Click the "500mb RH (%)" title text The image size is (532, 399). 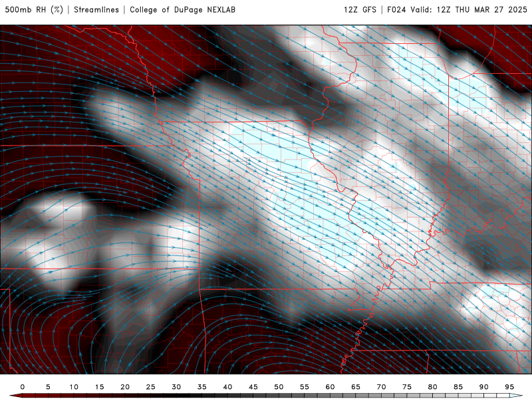coord(34,9)
